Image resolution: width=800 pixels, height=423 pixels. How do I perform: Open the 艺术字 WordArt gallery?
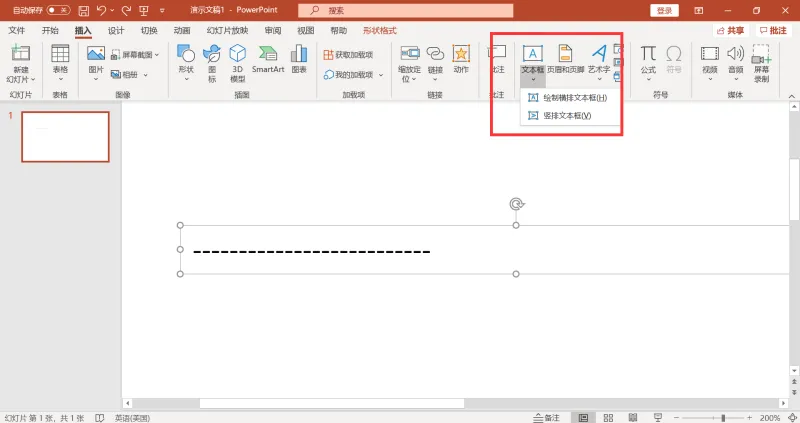point(599,63)
